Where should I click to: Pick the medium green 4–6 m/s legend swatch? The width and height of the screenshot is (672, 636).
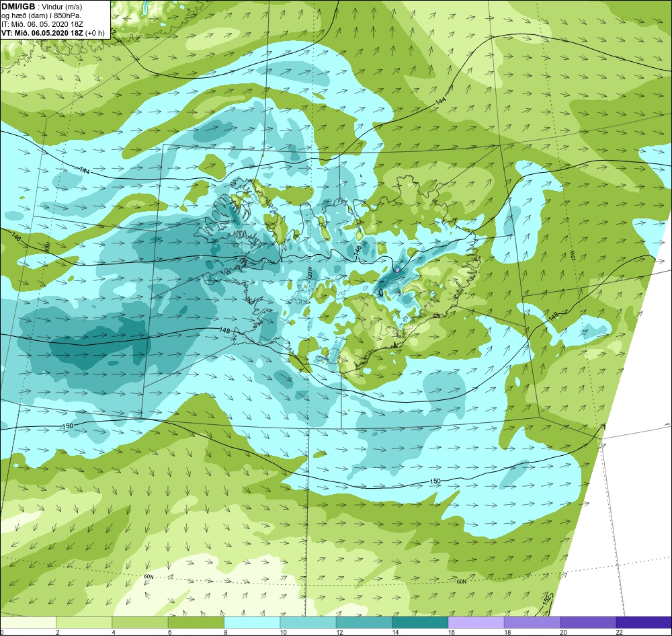[x=140, y=622]
